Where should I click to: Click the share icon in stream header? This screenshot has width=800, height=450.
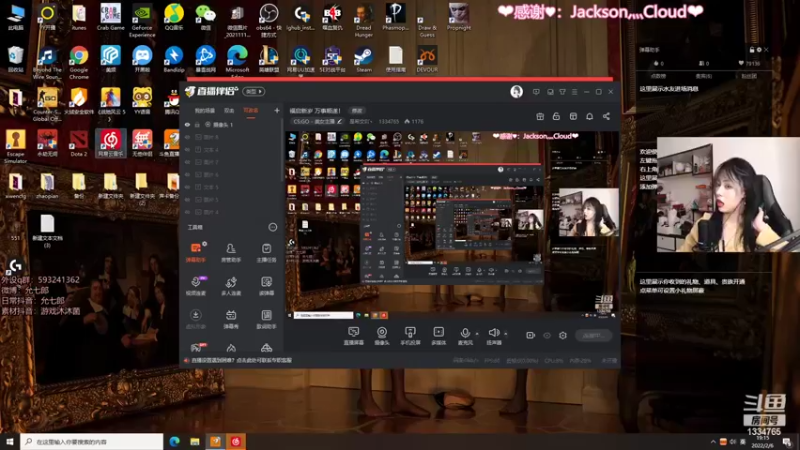(x=606, y=116)
